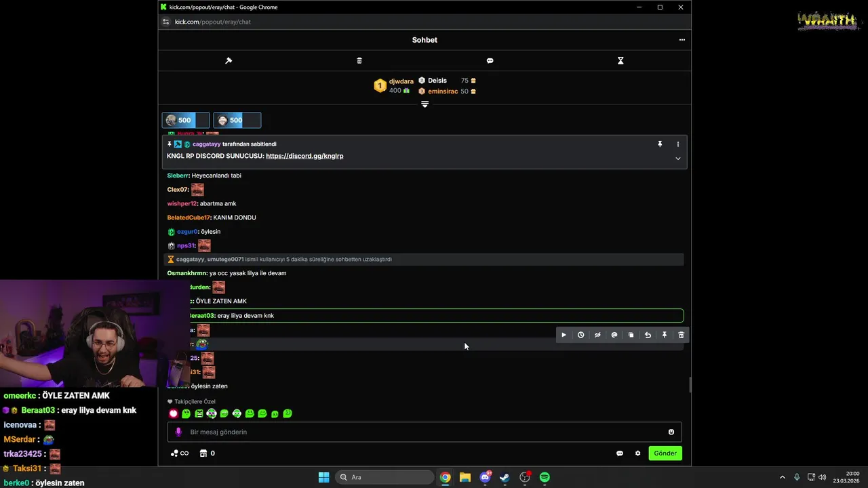Viewport: 868px width, 488px height.
Task: Click the kick.com/popout/eray/chat address text
Action: (x=213, y=22)
